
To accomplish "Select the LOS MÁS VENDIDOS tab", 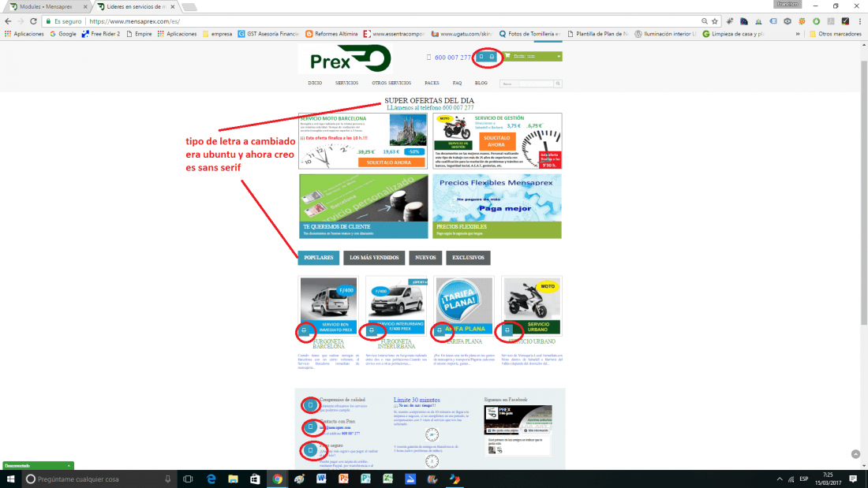I will point(374,258).
